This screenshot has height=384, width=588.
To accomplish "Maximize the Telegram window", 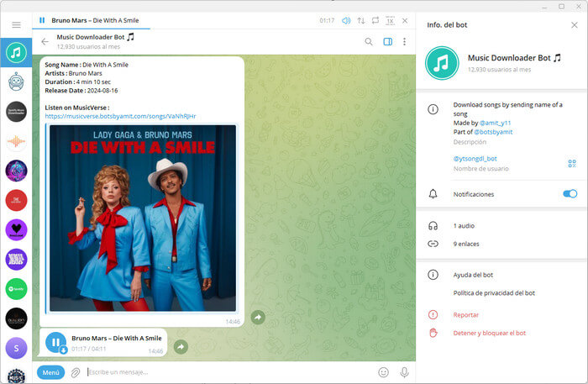I will (561, 7).
